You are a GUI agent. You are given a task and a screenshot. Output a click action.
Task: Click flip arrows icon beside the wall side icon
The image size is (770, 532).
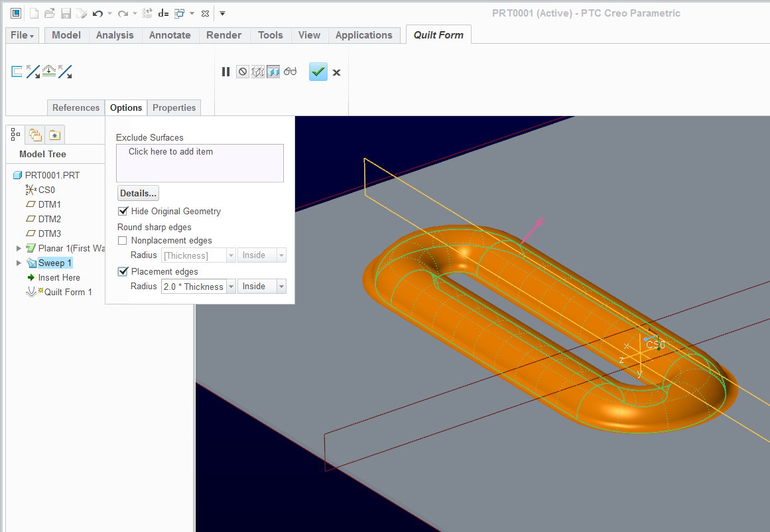(x=33, y=72)
